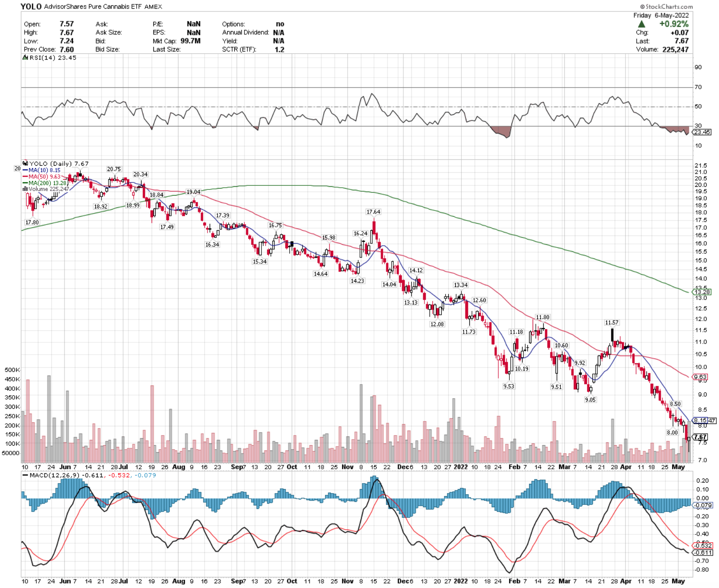The width and height of the screenshot is (719, 588).
Task: Click the 20.75 peak price annotation
Action: click(x=114, y=169)
